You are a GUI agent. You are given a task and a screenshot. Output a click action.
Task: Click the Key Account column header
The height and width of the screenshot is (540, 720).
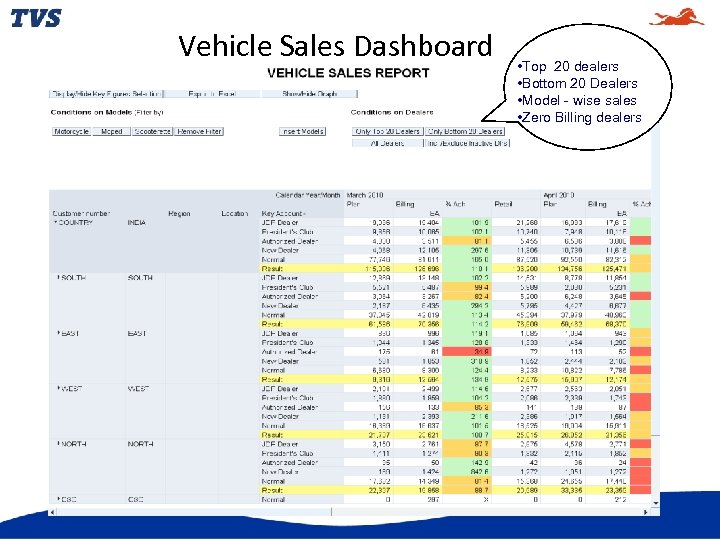pos(283,214)
